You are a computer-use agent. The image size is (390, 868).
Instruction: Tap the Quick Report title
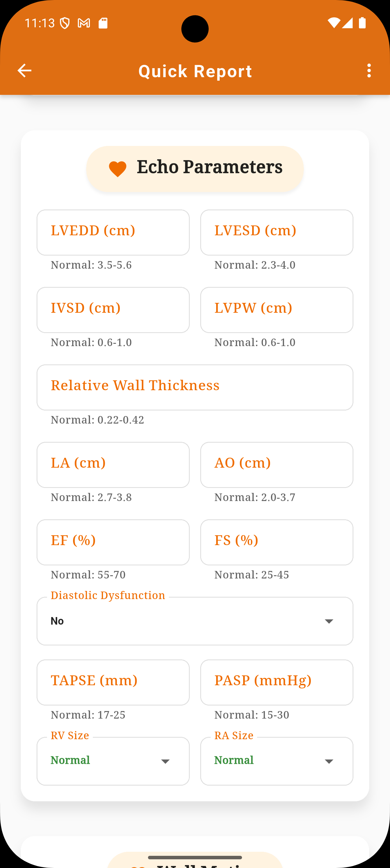[x=195, y=71]
